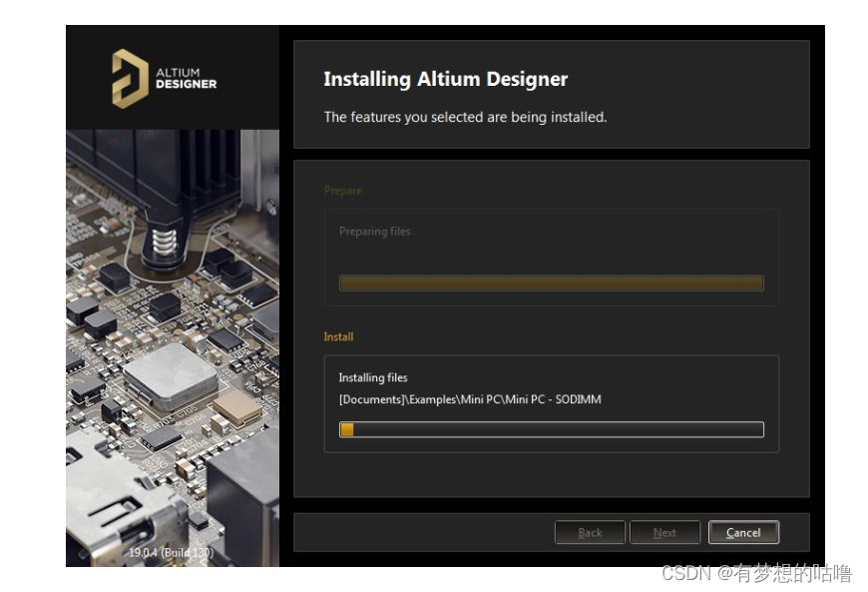Image resolution: width=868 pixels, height=592 pixels.
Task: Click the Cancel button
Action: 743,532
